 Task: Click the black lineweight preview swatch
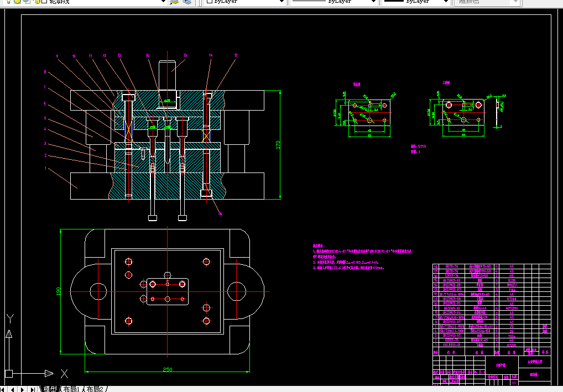click(394, 1)
